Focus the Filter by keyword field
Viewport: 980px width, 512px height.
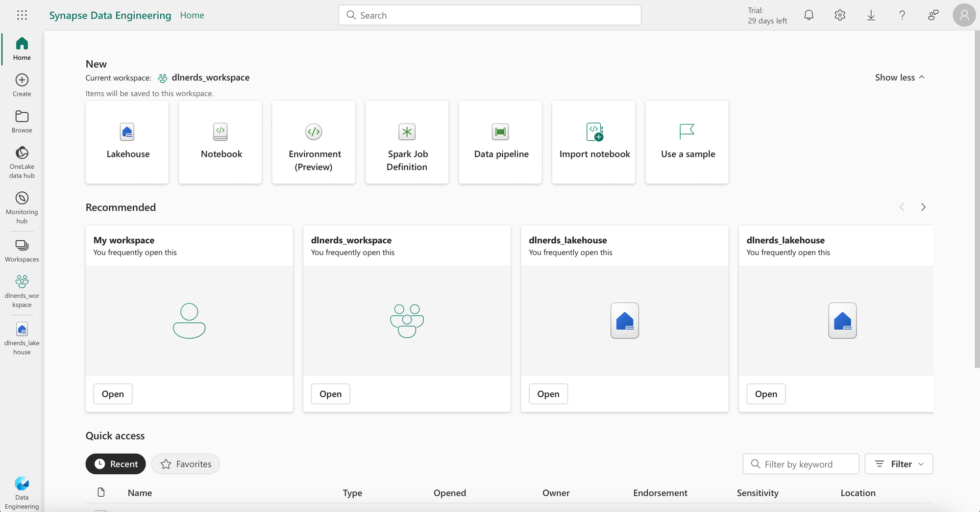pos(801,464)
